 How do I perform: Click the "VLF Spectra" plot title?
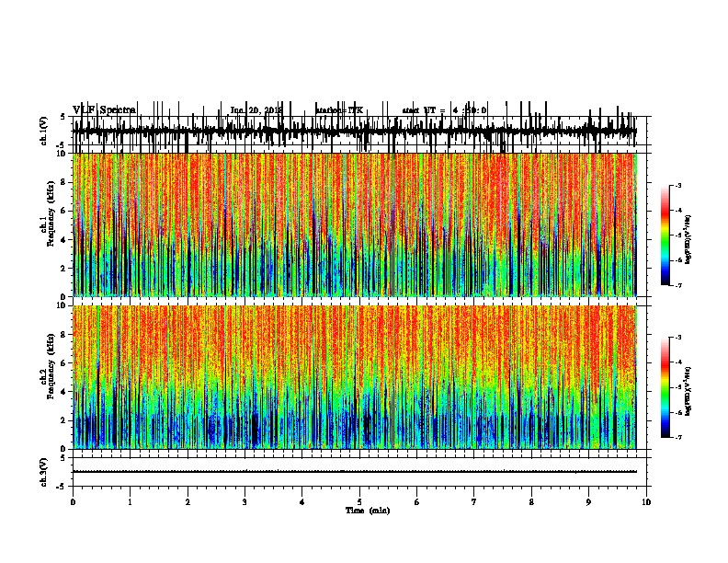click(x=104, y=110)
